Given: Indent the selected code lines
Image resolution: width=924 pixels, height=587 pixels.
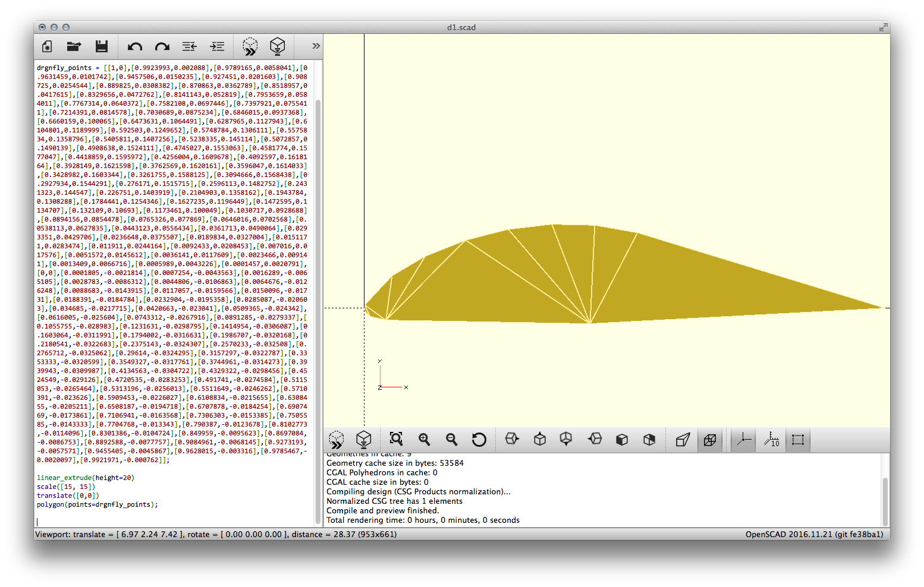Looking at the screenshot, I should coord(217,46).
